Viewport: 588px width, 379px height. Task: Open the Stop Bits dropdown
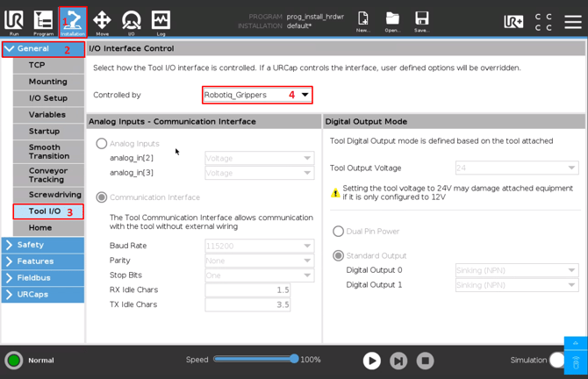point(260,275)
